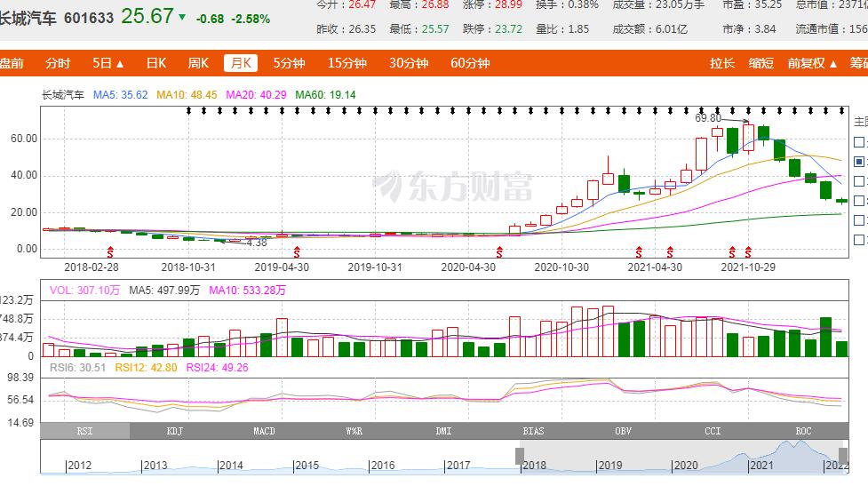The width and height of the screenshot is (868, 486).
Task: Click the MA5: 35.62 legend label
Action: (x=121, y=95)
